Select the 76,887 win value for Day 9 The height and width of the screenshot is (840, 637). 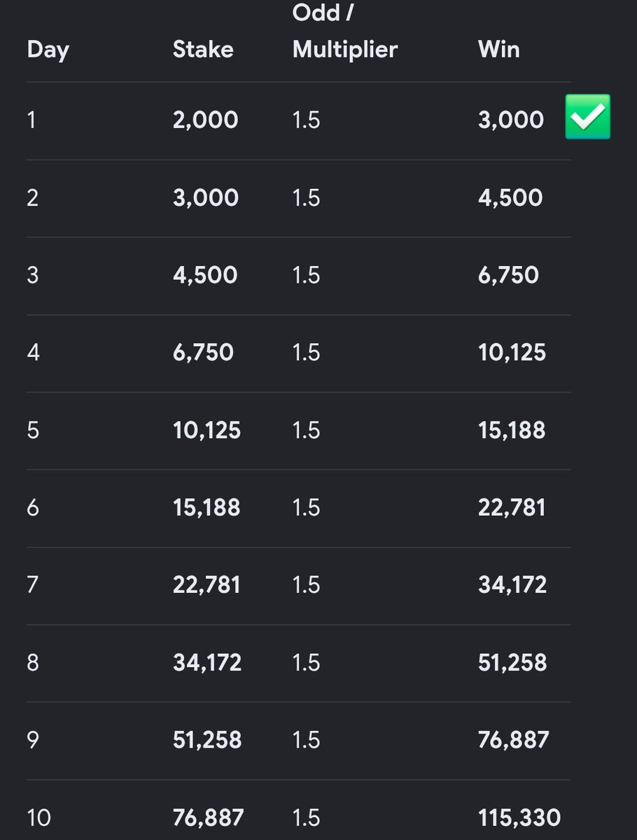(514, 741)
